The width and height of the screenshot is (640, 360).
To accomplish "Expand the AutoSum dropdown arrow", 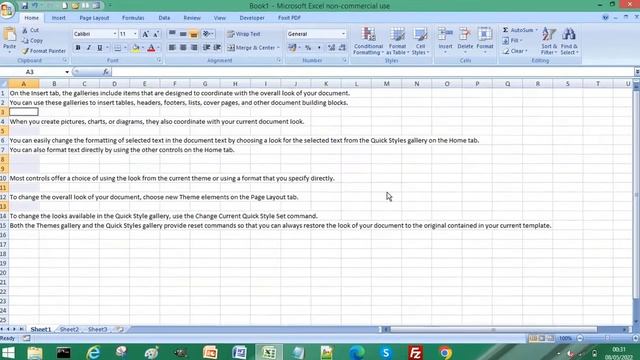I will [x=536, y=30].
